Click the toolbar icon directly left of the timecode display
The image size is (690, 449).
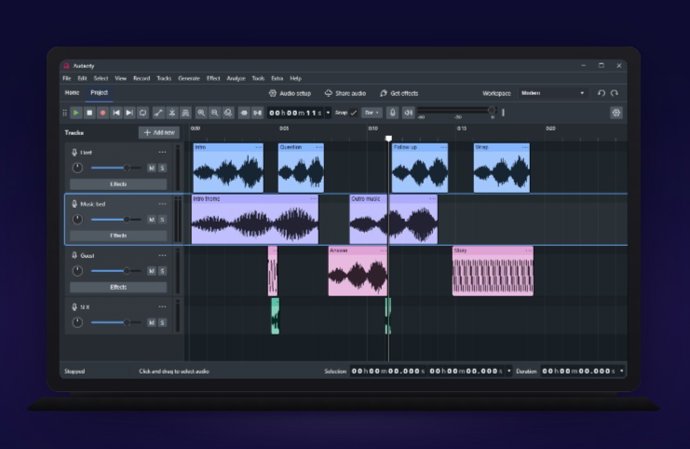point(257,113)
